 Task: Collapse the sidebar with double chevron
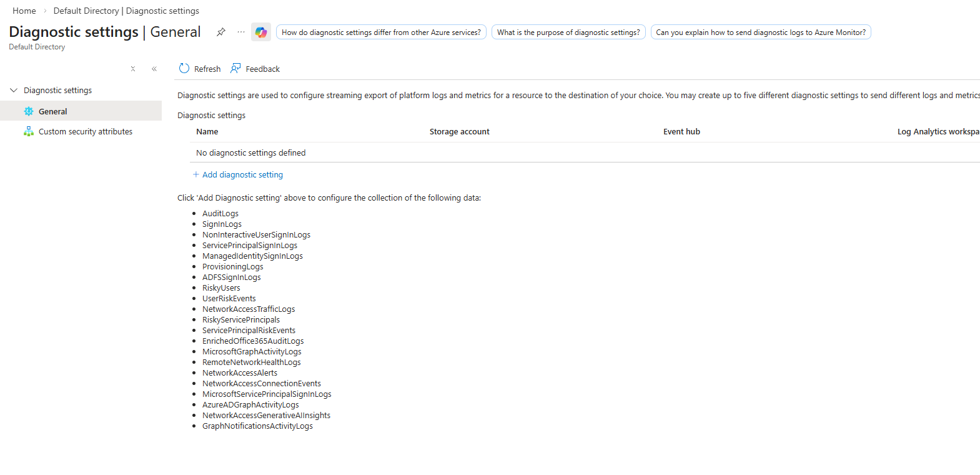coord(154,69)
